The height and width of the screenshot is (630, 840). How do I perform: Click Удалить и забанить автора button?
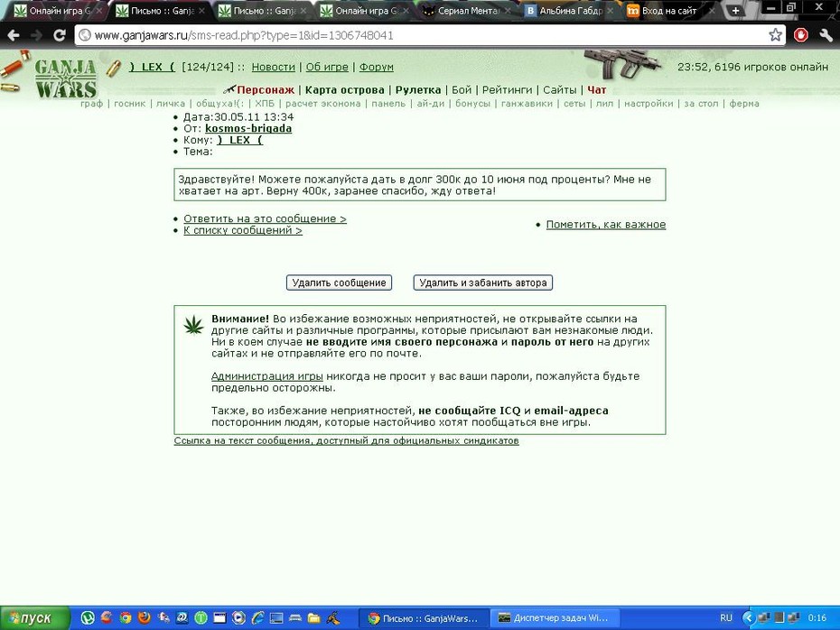pyautogui.click(x=482, y=283)
